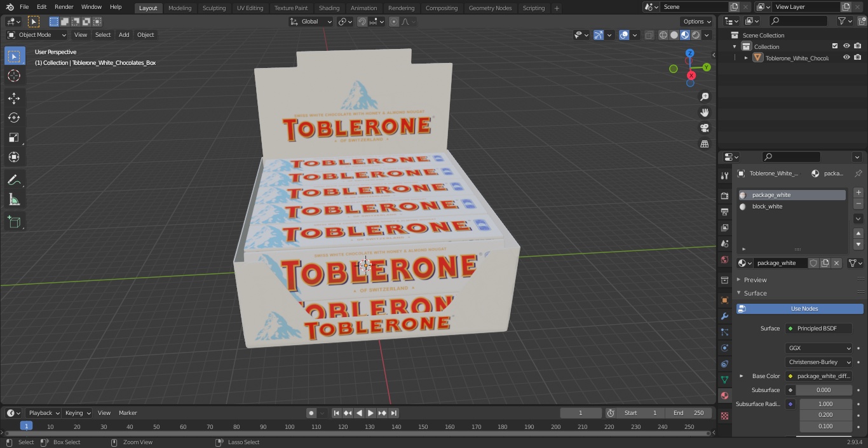
Task: Select the Add Cube tool
Action: pos(14,222)
